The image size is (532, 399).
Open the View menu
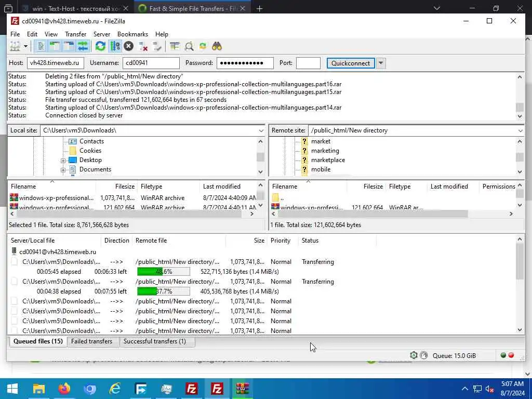pyautogui.click(x=51, y=34)
